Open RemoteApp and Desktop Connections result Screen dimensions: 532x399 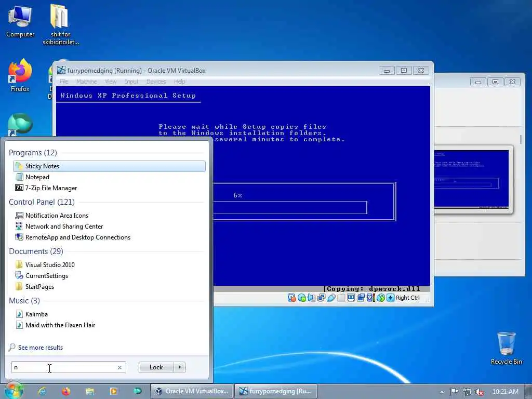pyautogui.click(x=109, y=237)
